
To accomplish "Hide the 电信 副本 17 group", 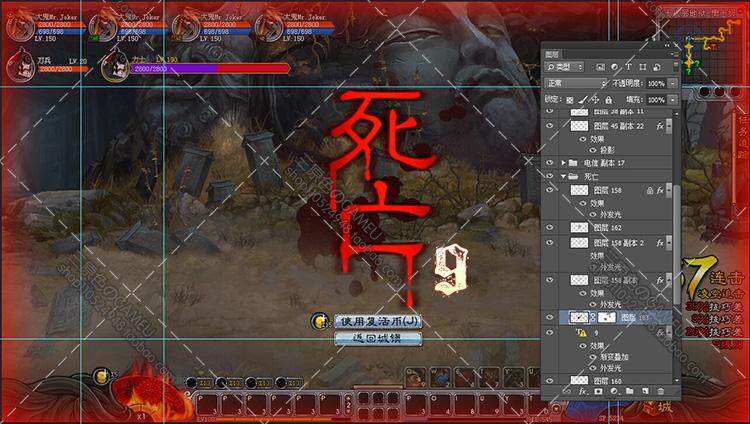I will [x=550, y=163].
